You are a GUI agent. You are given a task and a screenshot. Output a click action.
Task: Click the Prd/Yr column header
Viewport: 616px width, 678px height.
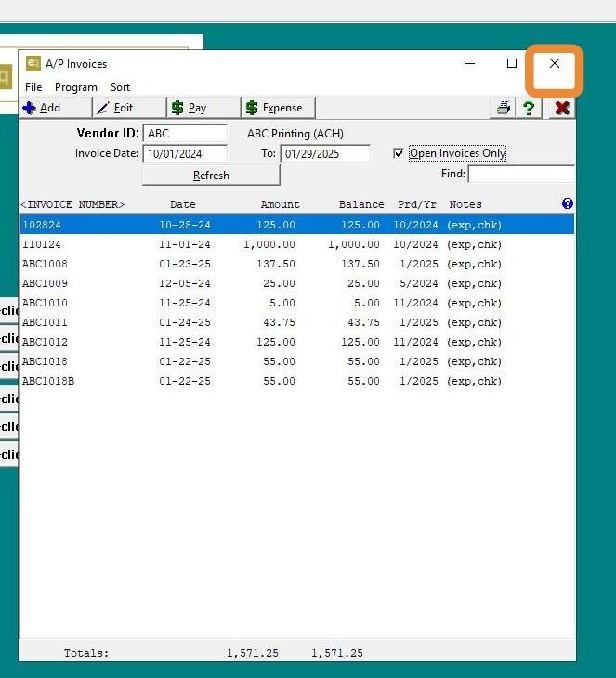[x=417, y=204]
